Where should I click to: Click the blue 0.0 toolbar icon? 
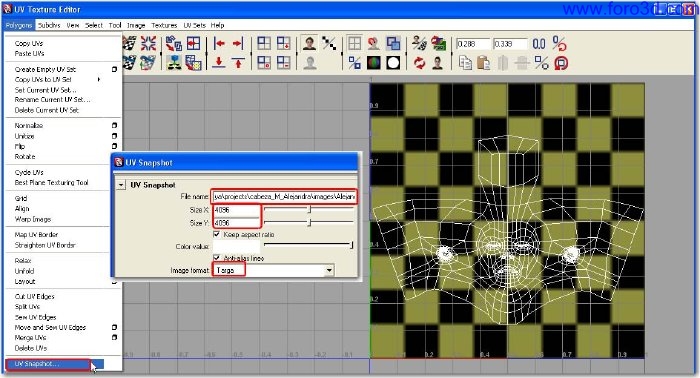(x=539, y=44)
